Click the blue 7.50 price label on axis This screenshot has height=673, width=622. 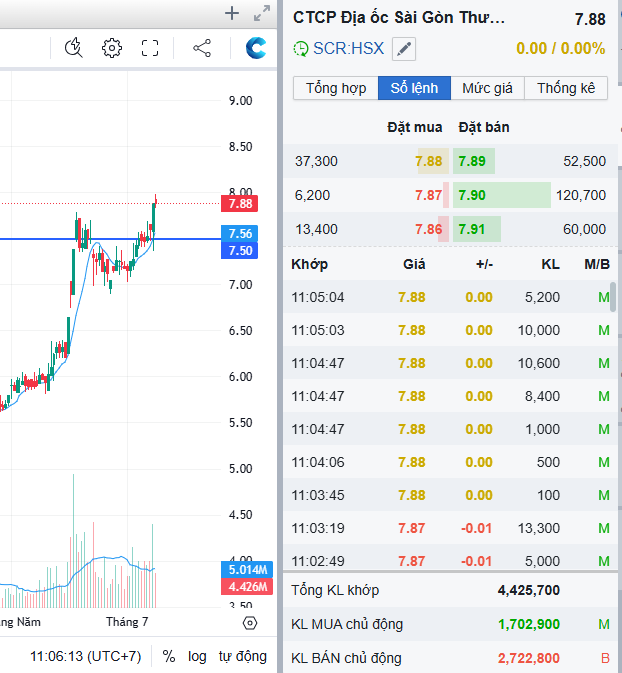click(240, 251)
